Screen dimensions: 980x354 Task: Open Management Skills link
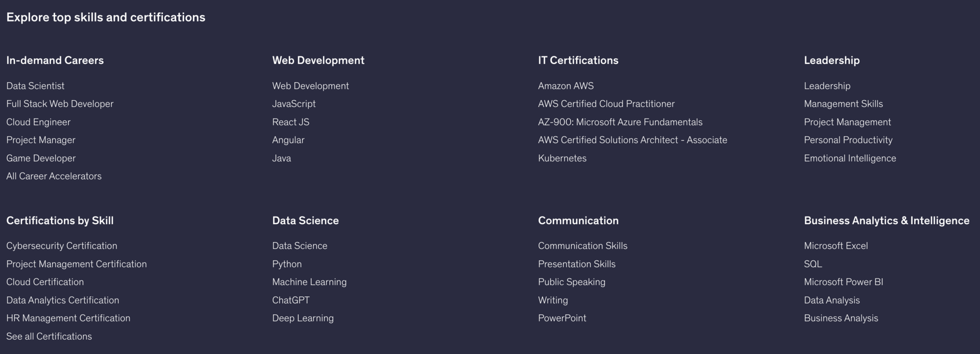click(843, 104)
